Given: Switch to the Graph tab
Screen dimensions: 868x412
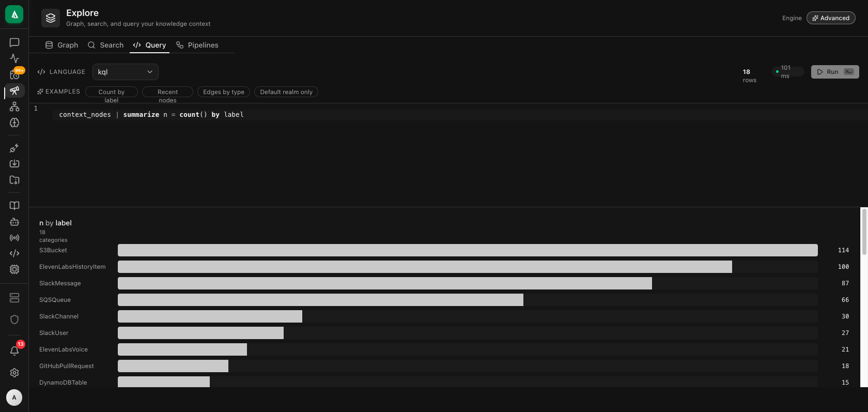Looking at the screenshot, I should (62, 45).
